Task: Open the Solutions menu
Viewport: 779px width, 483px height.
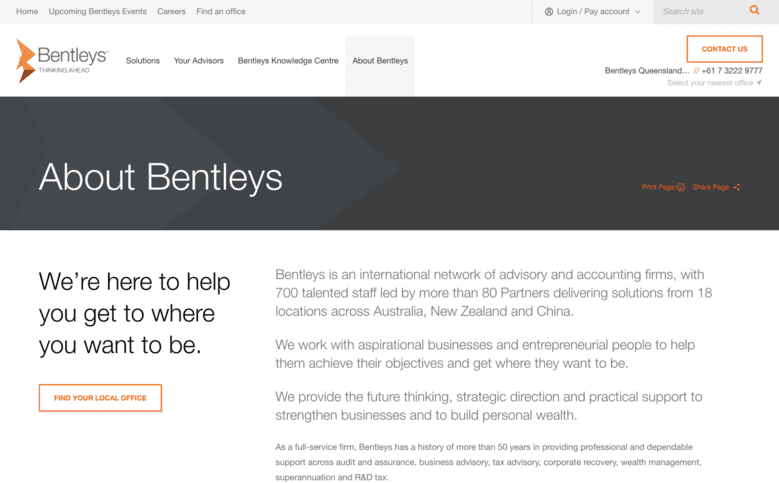Action: [x=143, y=61]
